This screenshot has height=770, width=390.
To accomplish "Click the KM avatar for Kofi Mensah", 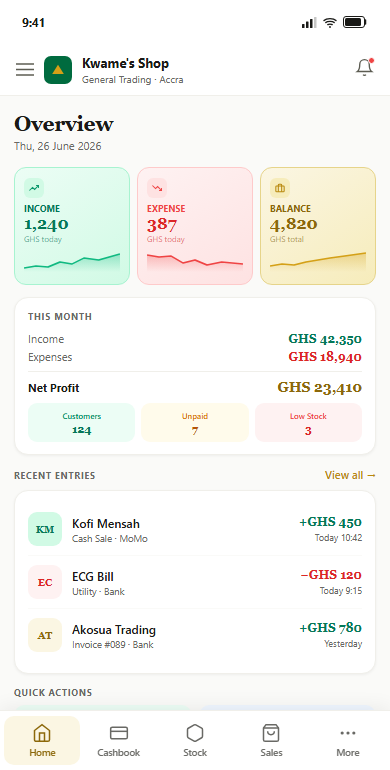I will tap(45, 529).
